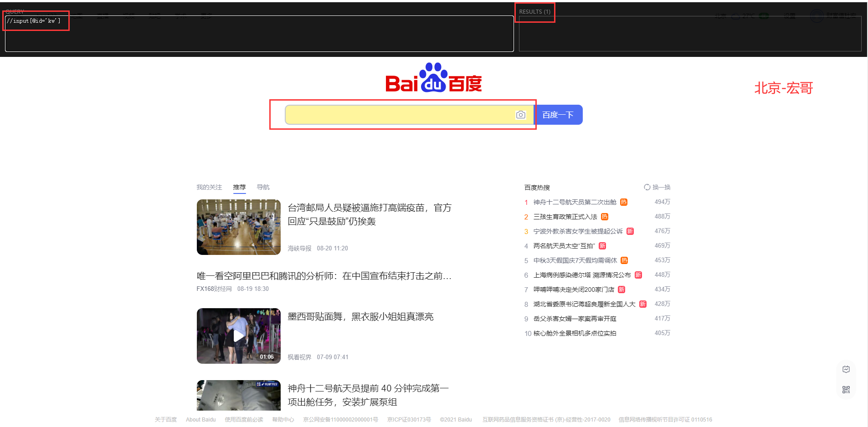Open hot search 神舟十二号航天员第二次出舱
Image resolution: width=868 pixels, height=427 pixels.
pos(575,202)
